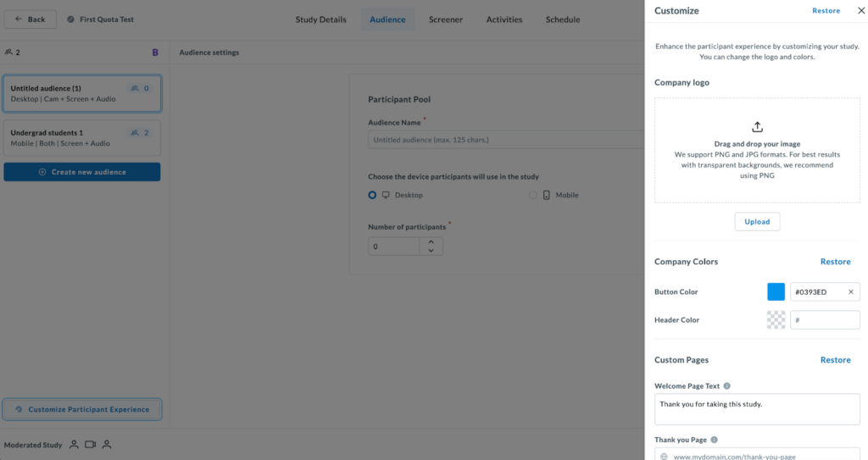Viewport: 868px width, 460px height.
Task: Click the upload arrow icon in the logo dropzone
Action: pyautogui.click(x=757, y=126)
